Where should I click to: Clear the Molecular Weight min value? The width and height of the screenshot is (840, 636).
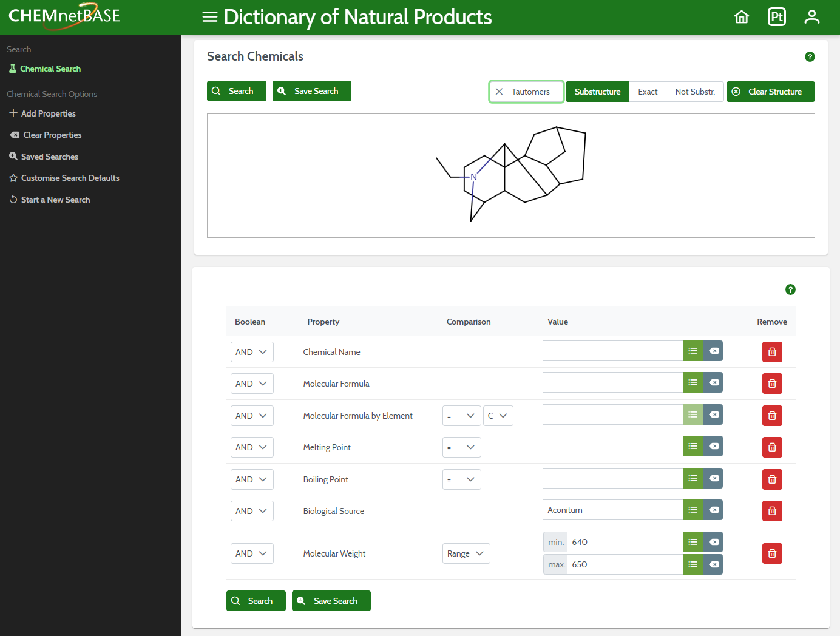(x=713, y=542)
